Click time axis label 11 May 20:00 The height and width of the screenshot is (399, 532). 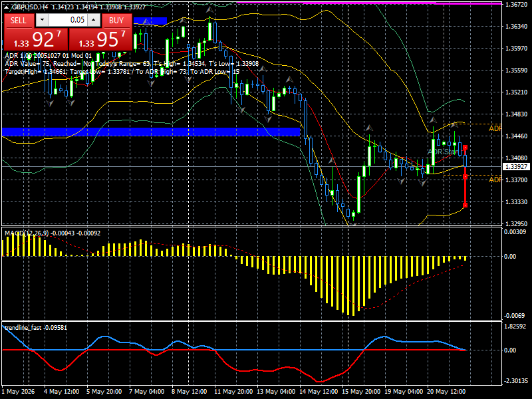pyautogui.click(x=233, y=391)
